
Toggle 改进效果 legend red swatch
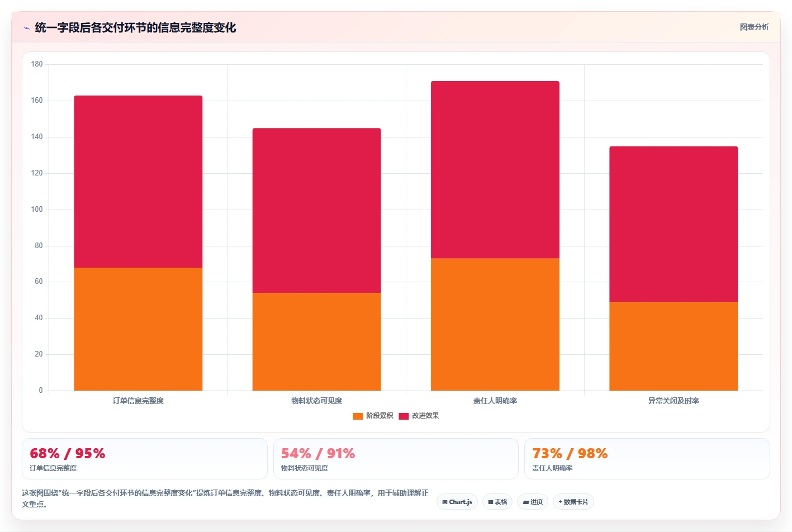click(404, 416)
